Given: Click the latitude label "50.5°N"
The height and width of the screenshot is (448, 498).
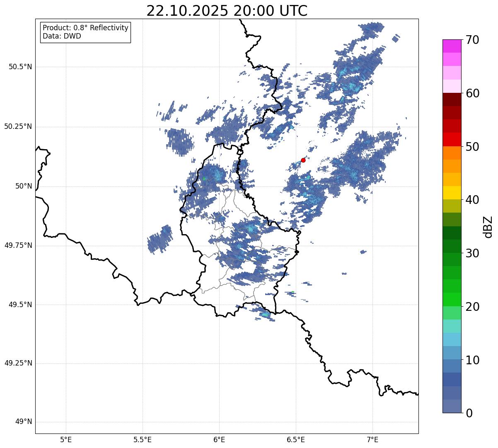Looking at the screenshot, I should pos(20,67).
